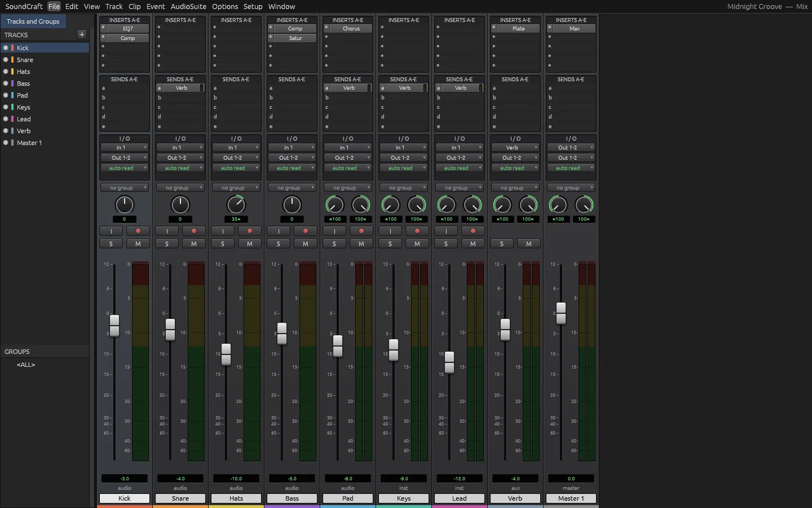
Task: Click the Master 1 volume fader
Action: (x=561, y=313)
